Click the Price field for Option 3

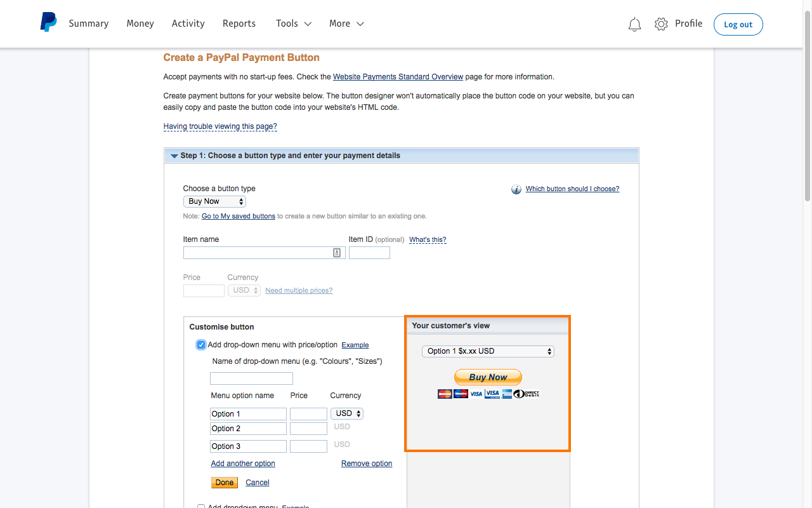click(x=308, y=446)
